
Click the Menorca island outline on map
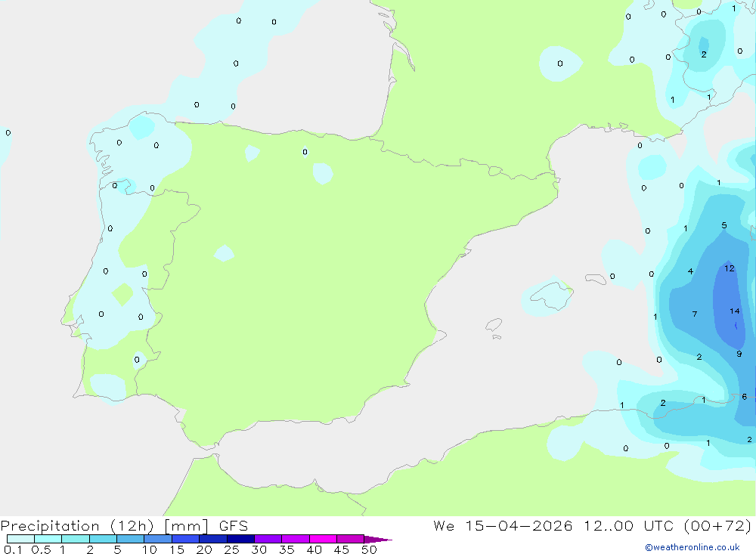pyautogui.click(x=596, y=279)
